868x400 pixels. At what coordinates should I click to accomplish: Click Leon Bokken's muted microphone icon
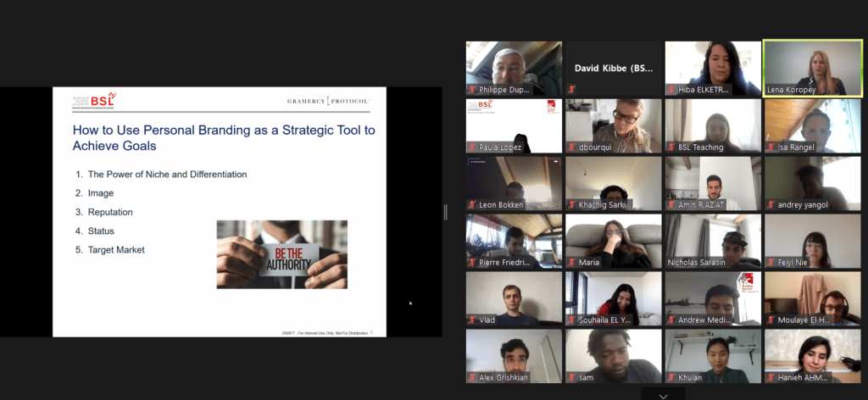point(472,204)
